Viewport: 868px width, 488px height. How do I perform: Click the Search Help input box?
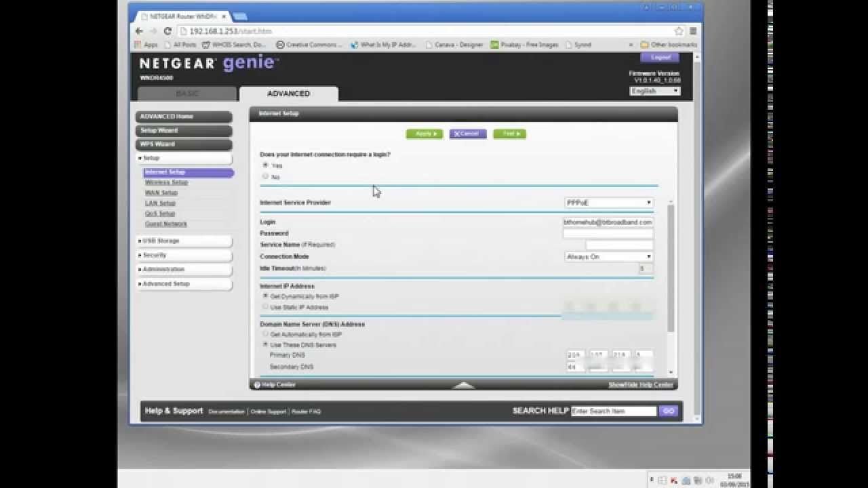[614, 411]
